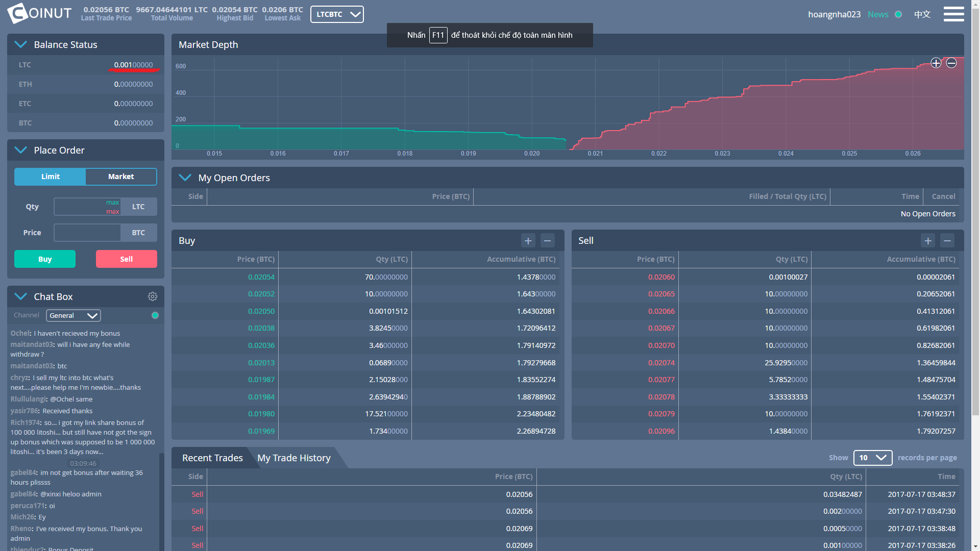The image size is (980, 551).
Task: Click the green news status indicator
Action: tap(898, 14)
